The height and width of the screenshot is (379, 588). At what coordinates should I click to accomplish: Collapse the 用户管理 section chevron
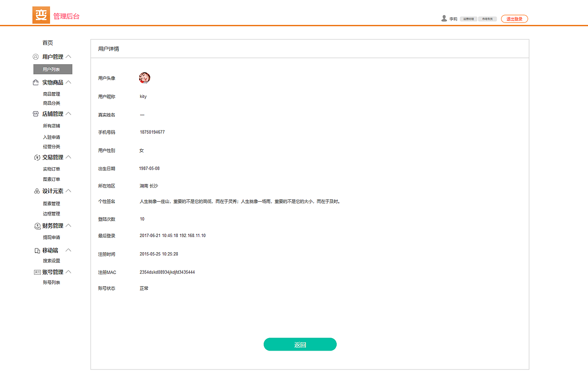(x=68, y=57)
